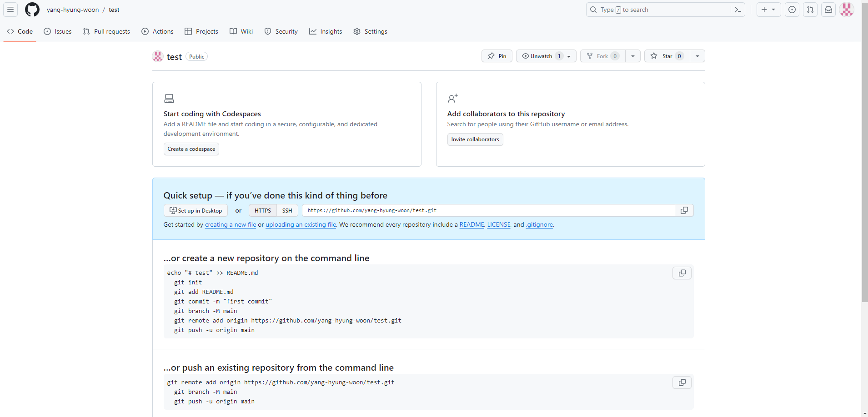Open the creating a new file link
This screenshot has width=868, height=417.
pyautogui.click(x=231, y=224)
